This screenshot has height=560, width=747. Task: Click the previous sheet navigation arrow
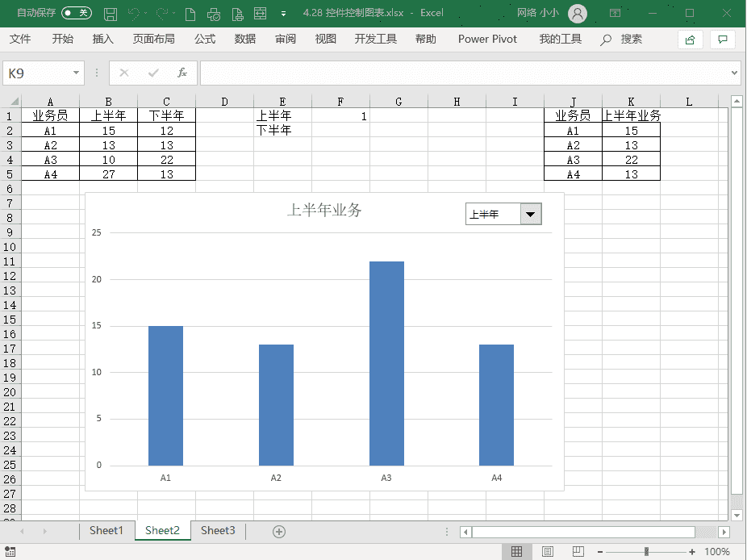(22, 531)
